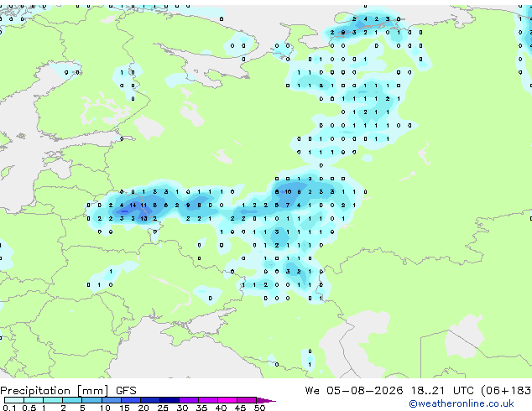Pick the 1–2 mm legend color swatch
The image size is (532, 411).
[53, 400]
